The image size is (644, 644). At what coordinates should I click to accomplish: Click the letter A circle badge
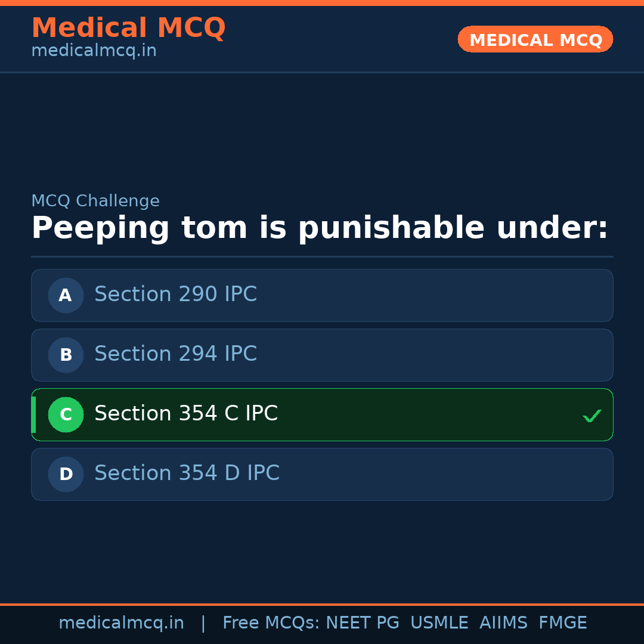66,295
